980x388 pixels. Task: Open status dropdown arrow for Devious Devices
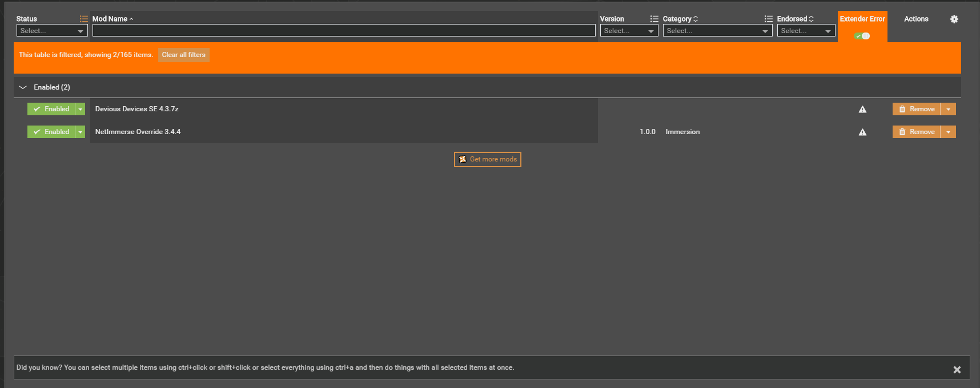pos(81,109)
